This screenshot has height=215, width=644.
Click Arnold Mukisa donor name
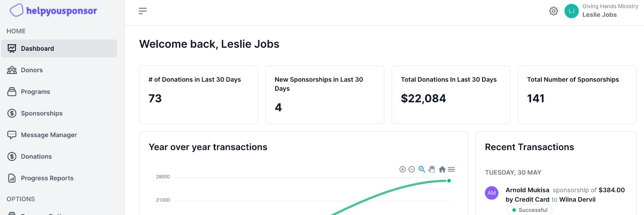pos(527,190)
